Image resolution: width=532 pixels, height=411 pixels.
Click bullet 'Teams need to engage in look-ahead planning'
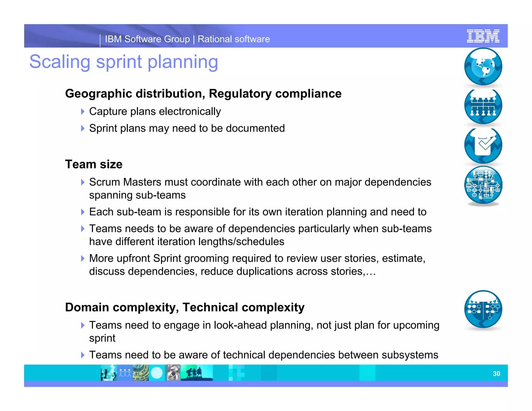point(264,332)
